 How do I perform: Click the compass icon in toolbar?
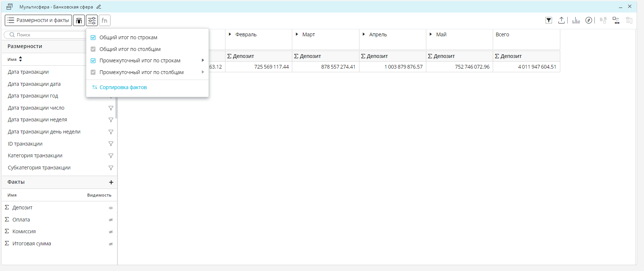point(589,21)
